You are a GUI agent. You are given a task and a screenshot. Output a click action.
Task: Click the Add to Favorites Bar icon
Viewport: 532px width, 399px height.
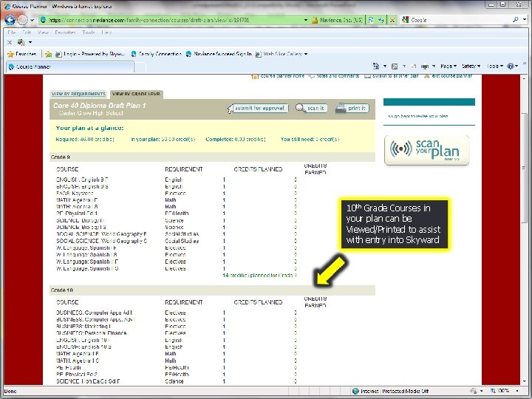pyautogui.click(x=49, y=54)
